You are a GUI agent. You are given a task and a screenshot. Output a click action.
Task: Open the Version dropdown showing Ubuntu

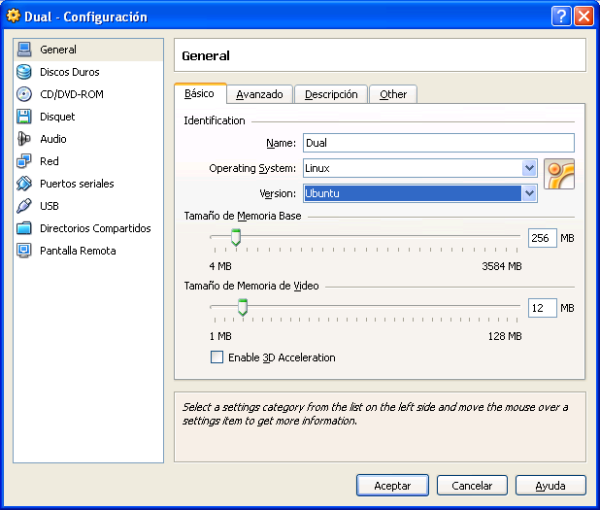coord(529,193)
